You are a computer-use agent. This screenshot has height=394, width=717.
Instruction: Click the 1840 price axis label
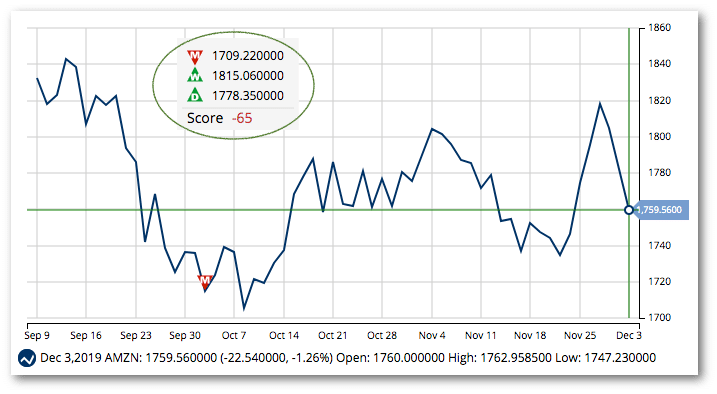[x=660, y=64]
